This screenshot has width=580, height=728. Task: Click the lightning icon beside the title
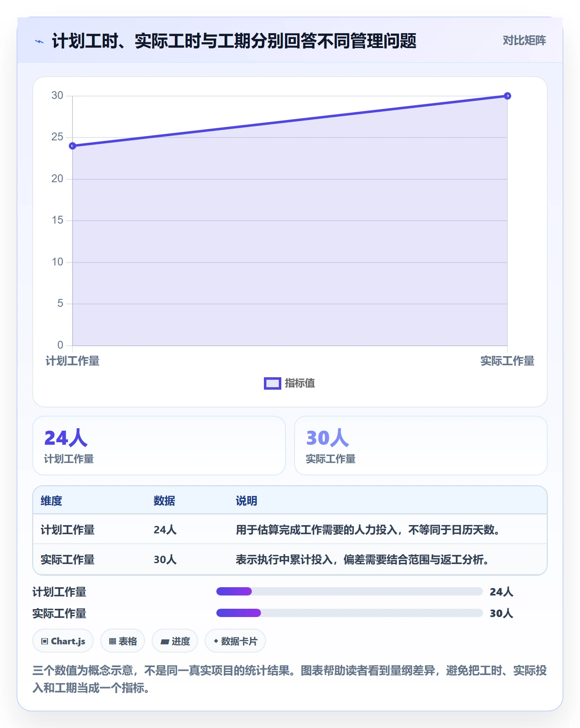[39, 41]
